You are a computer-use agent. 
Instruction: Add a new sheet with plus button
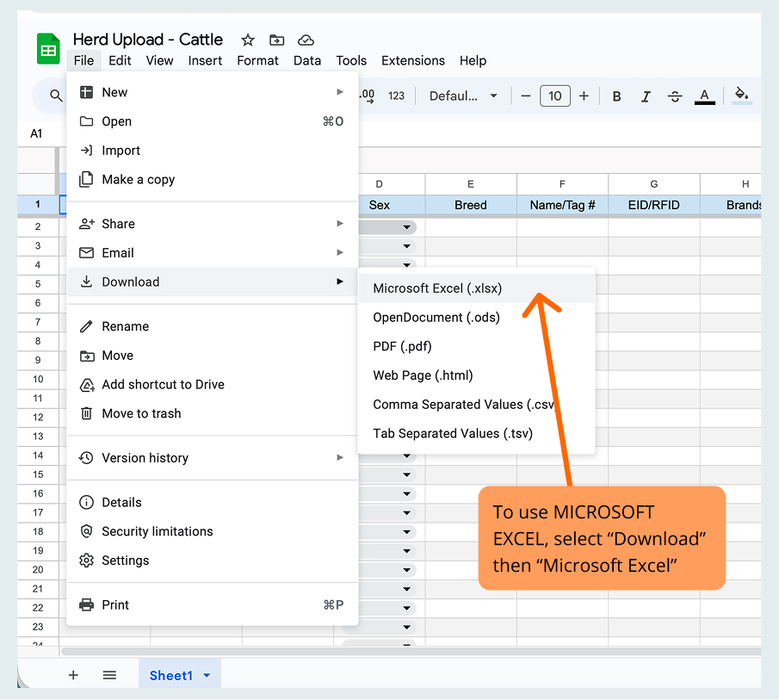[73, 676]
